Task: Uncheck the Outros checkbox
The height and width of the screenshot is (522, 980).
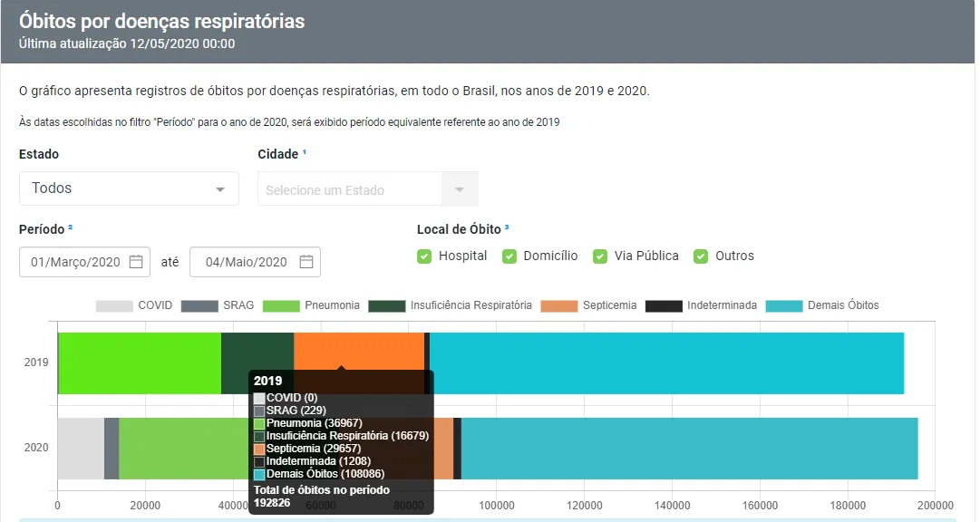Action: (701, 256)
